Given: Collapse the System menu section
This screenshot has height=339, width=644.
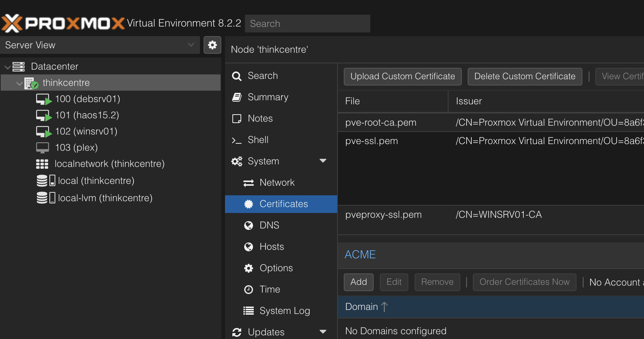Looking at the screenshot, I should click(x=323, y=161).
